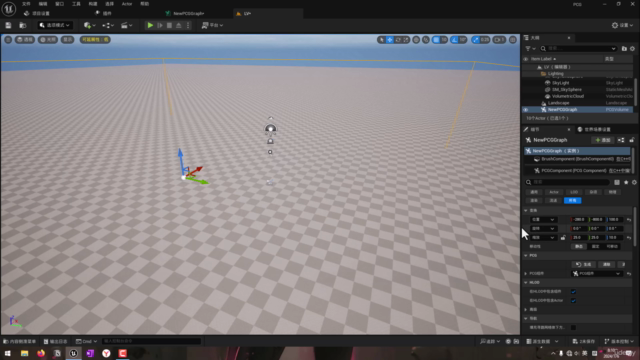
Task: Click the yellow scalability warning badge
Action: click(x=95, y=40)
